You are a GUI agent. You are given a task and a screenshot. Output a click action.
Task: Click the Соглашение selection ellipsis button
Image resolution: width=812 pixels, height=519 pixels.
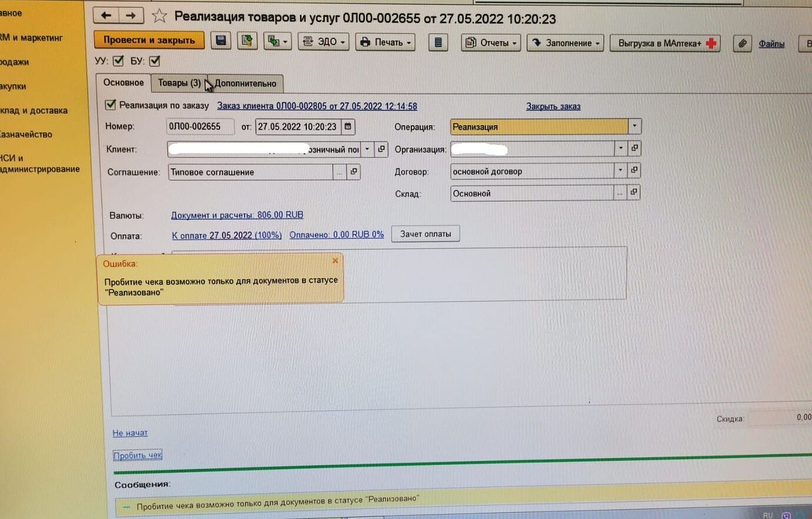[x=340, y=172]
